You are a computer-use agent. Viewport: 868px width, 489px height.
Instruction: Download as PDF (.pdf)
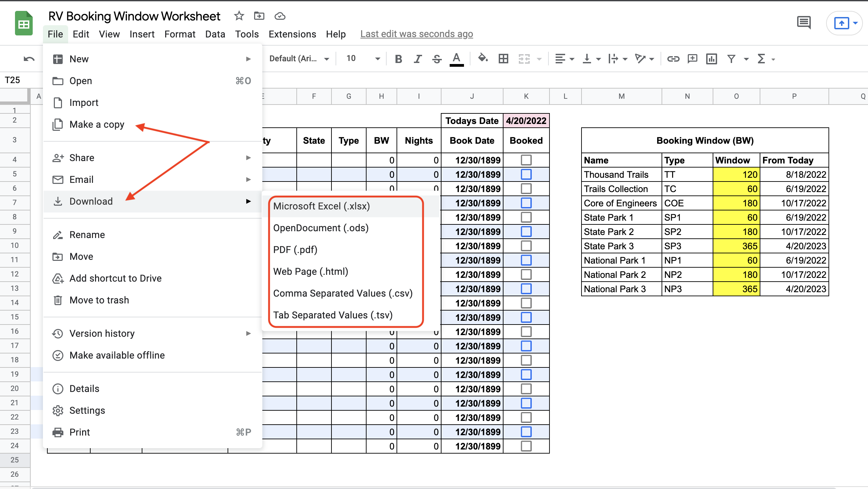click(350, 250)
